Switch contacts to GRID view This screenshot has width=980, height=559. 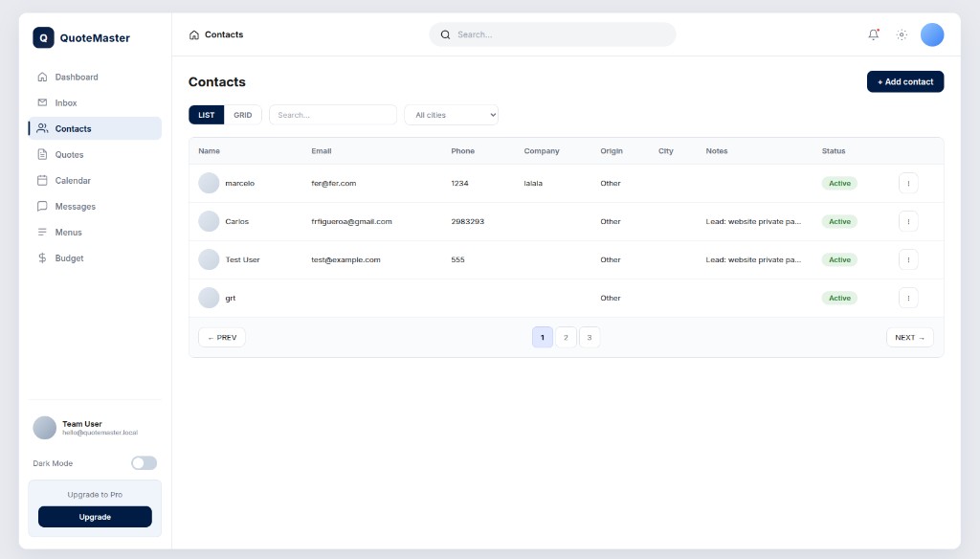[x=243, y=115]
